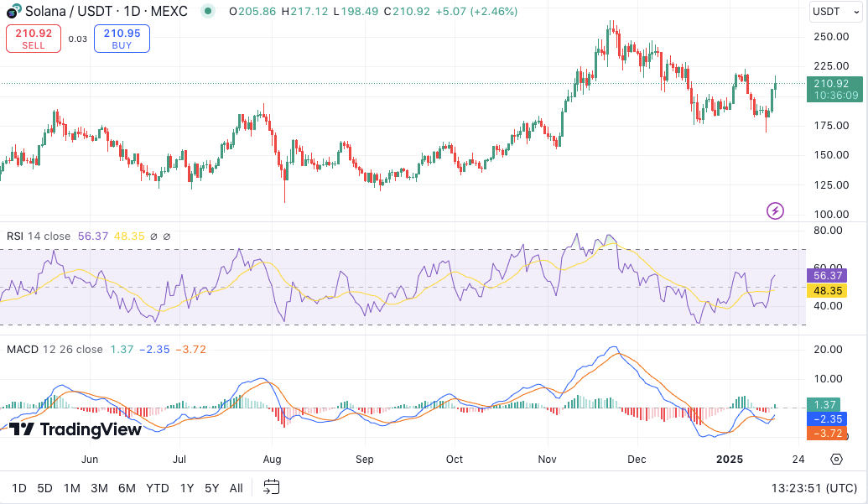Viewport: 868px width, 504px height.
Task: Click the Solana coin logo icon
Action: pyautogui.click(x=13, y=11)
